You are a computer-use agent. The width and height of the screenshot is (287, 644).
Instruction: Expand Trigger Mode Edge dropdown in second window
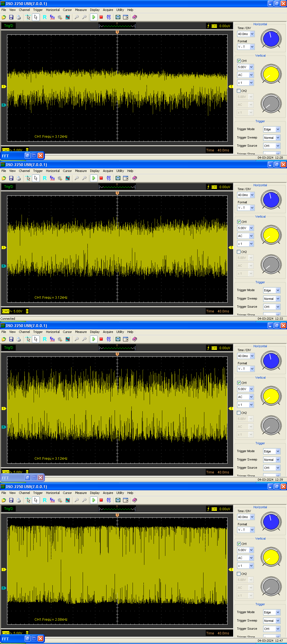click(x=278, y=290)
